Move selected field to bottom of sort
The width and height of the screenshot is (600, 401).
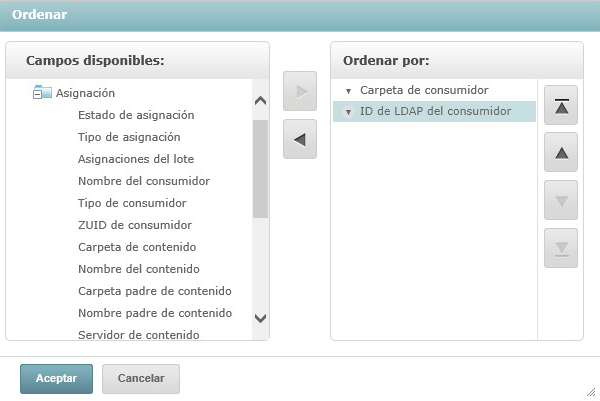(x=561, y=248)
